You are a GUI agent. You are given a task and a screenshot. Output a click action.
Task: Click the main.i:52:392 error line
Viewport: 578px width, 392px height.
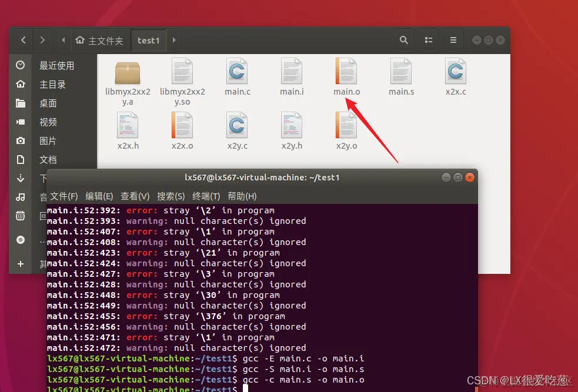[x=161, y=210]
